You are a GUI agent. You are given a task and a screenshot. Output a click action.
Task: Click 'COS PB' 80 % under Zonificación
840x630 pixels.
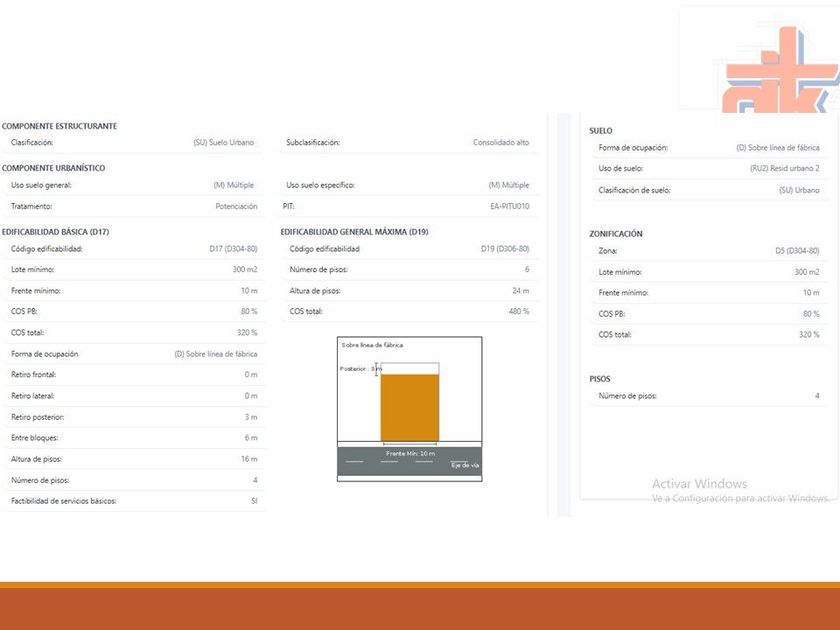click(x=811, y=314)
